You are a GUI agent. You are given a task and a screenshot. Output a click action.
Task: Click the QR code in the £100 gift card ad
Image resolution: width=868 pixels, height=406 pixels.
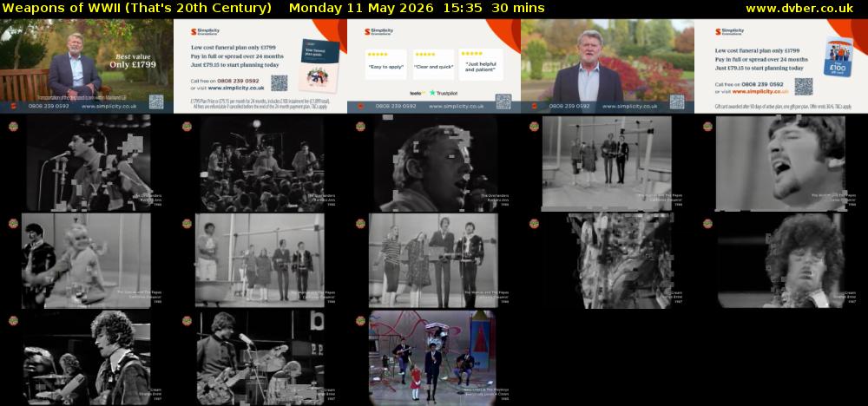(803, 86)
